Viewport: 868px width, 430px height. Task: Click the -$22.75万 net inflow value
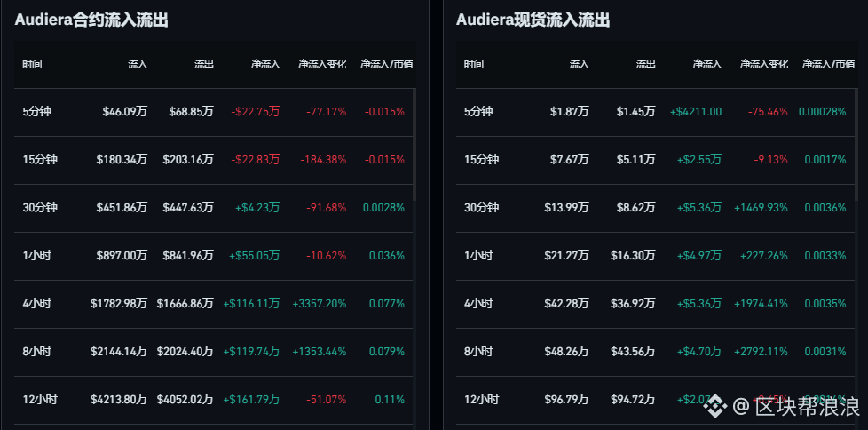point(256,112)
